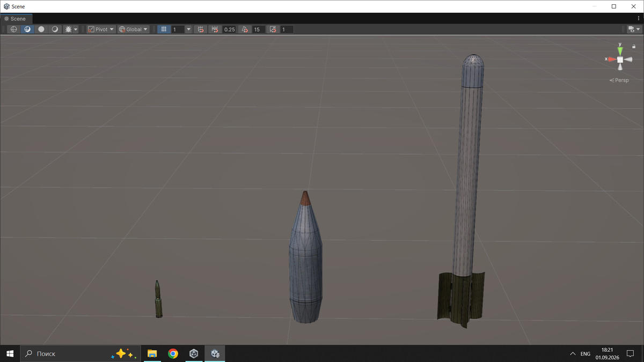
Task: Show hidden system tray icons
Action: [x=572, y=353]
